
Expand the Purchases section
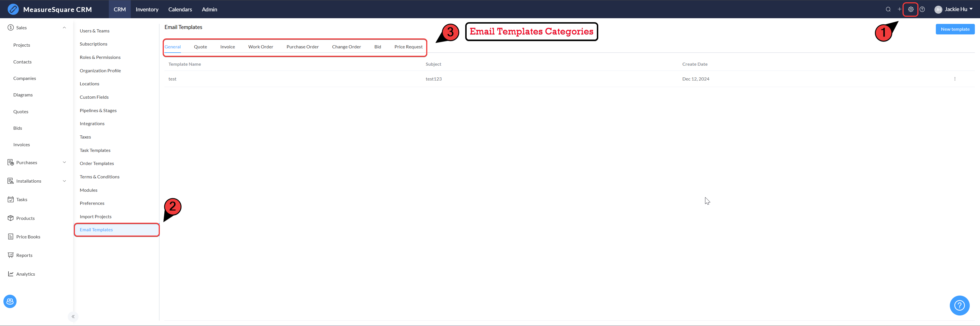[x=64, y=163]
